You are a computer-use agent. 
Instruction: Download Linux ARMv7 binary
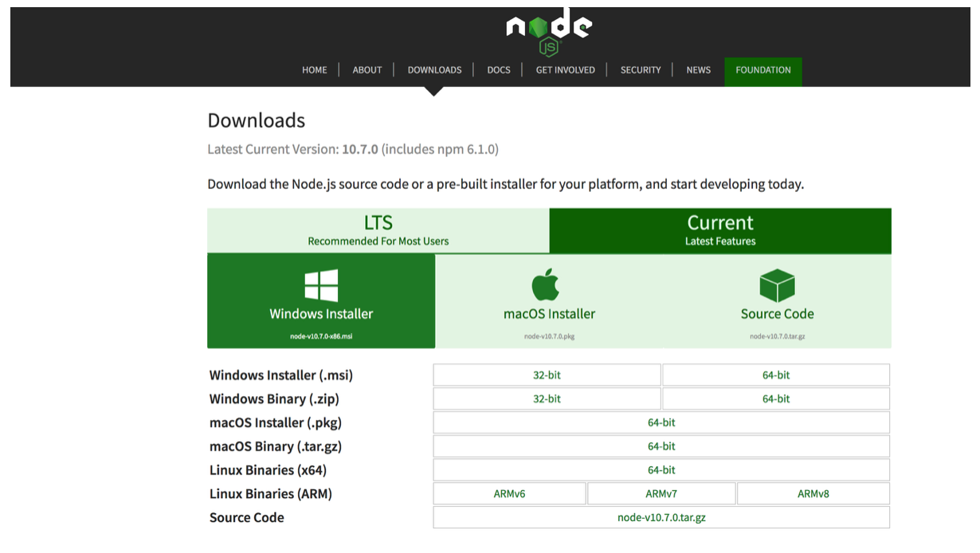click(x=661, y=494)
